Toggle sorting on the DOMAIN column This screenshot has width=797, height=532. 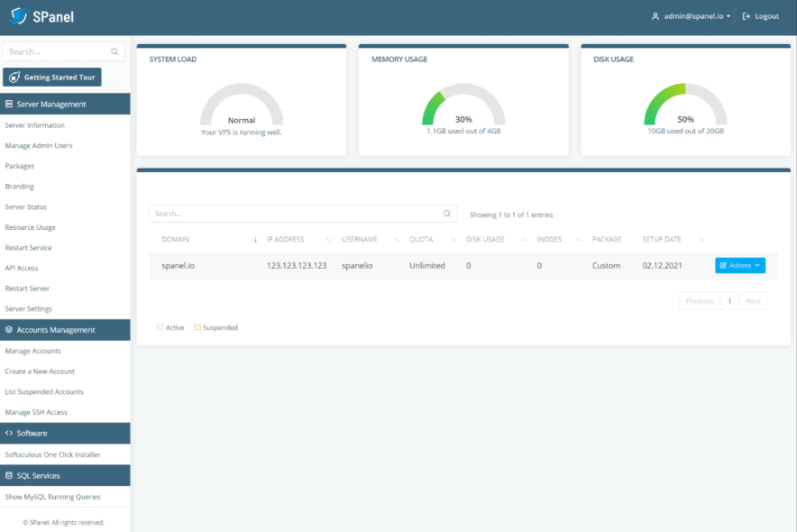point(255,239)
